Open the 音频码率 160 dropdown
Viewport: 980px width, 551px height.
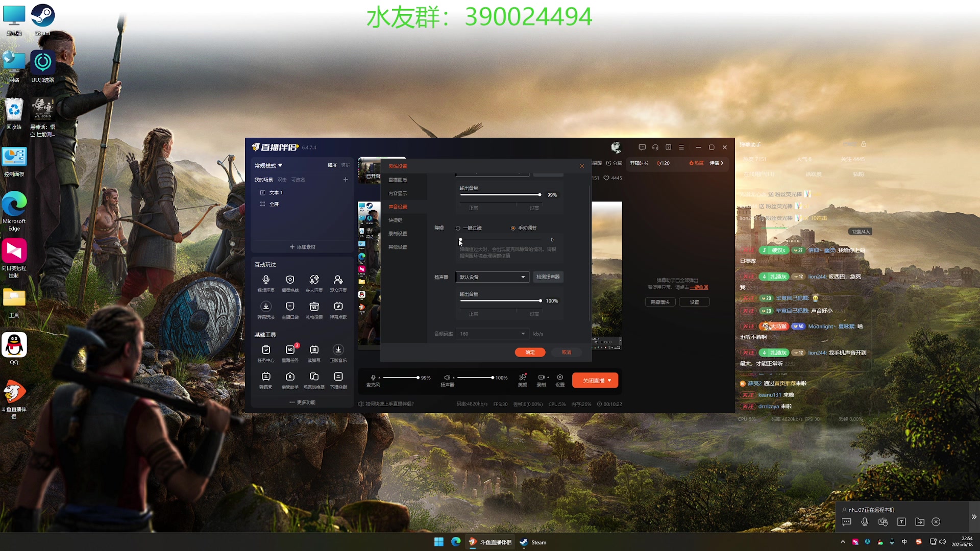[492, 334]
